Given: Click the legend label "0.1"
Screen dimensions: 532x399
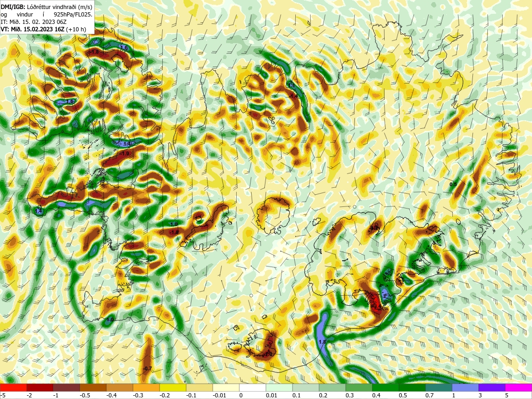Looking at the screenshot, I should click(x=296, y=395).
